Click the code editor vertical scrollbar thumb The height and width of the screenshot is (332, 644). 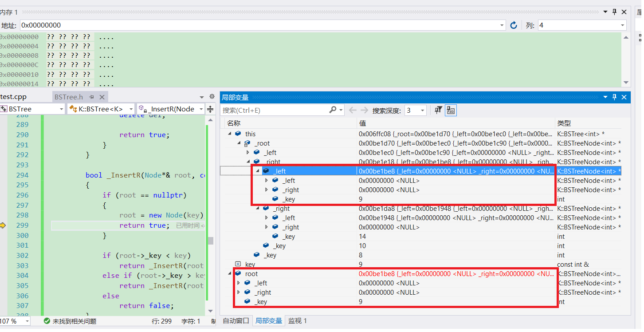[211, 241]
